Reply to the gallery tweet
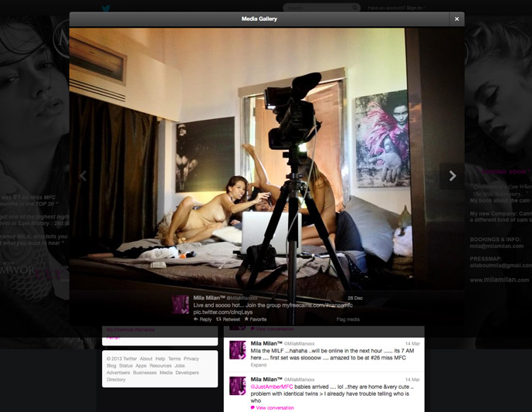This screenshot has height=412, width=532. pos(202,319)
